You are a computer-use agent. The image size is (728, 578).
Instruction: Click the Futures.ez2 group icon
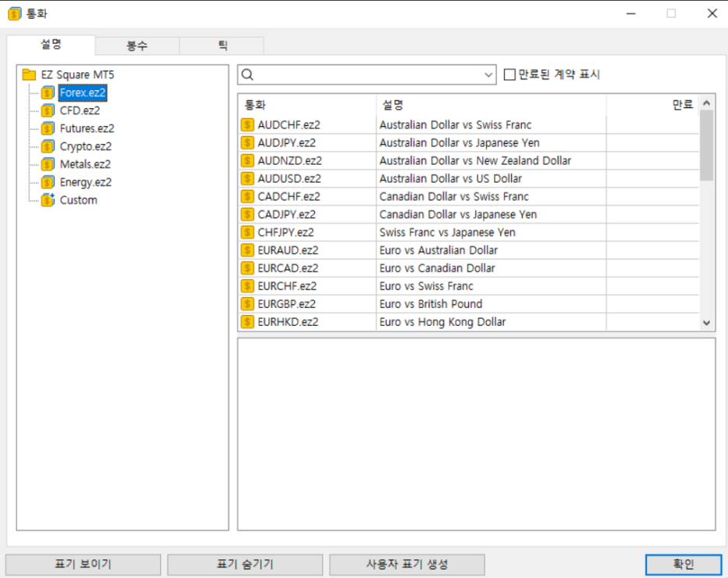[47, 128]
